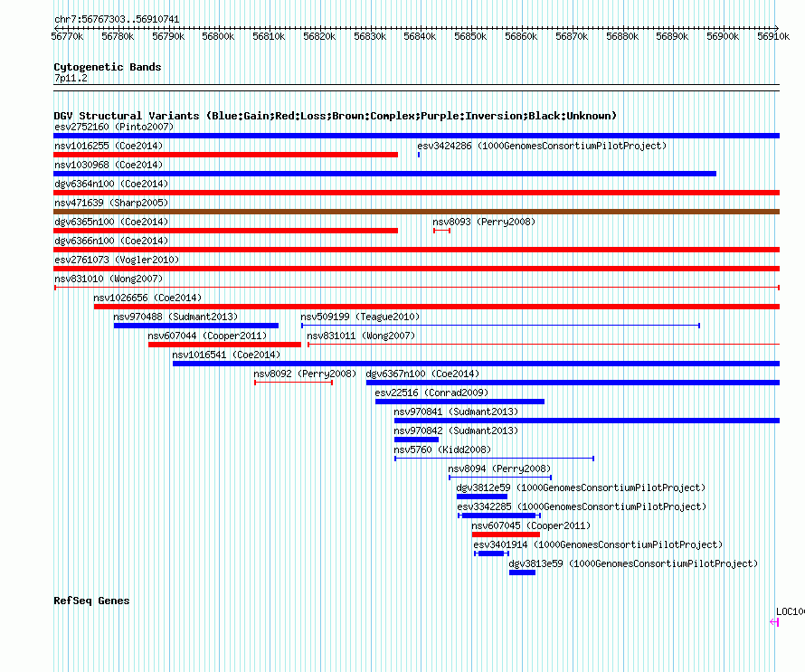
Task: Open the dgv3812e59 blue bar
Action: (x=481, y=497)
